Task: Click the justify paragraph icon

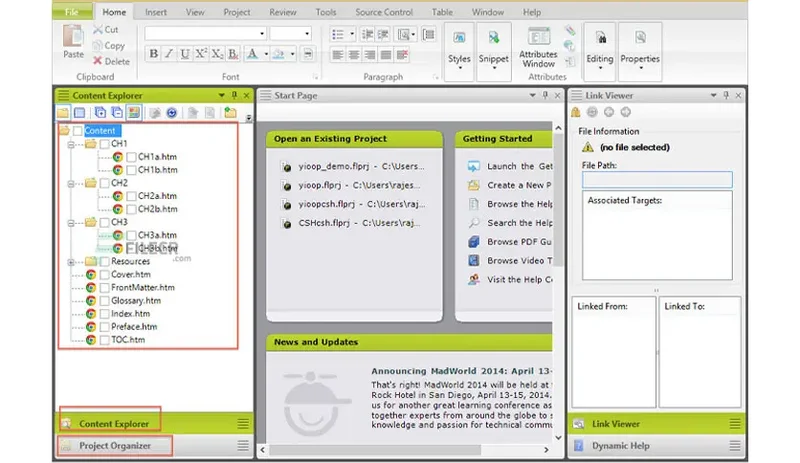Action: coord(386,55)
